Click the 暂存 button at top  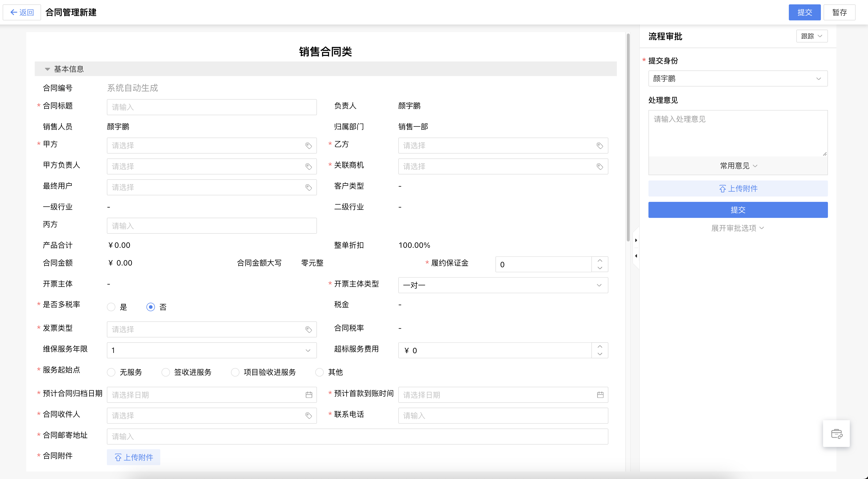pos(839,12)
